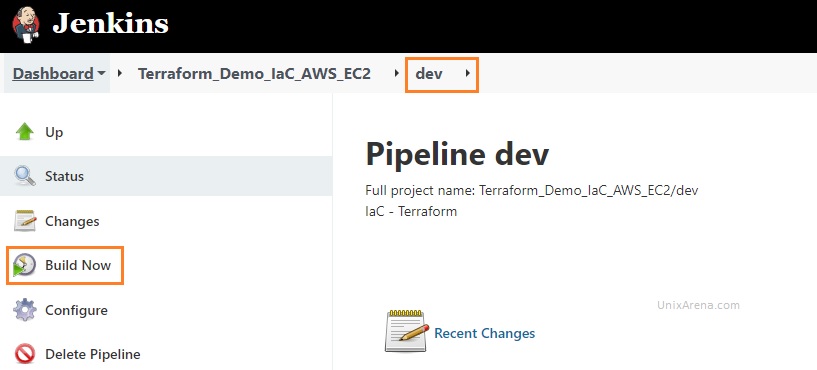
Task: Open the Dashboard breadcrumb link
Action: (53, 73)
